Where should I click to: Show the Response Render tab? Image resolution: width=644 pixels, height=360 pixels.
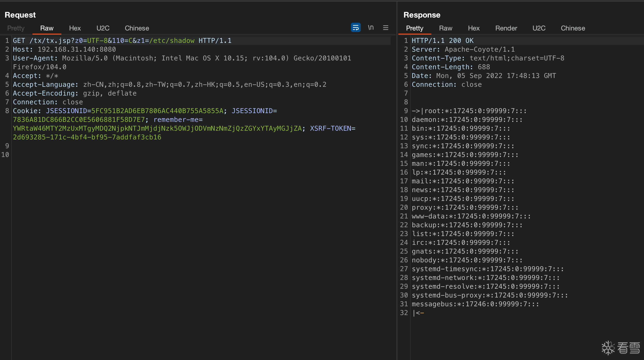tap(506, 28)
